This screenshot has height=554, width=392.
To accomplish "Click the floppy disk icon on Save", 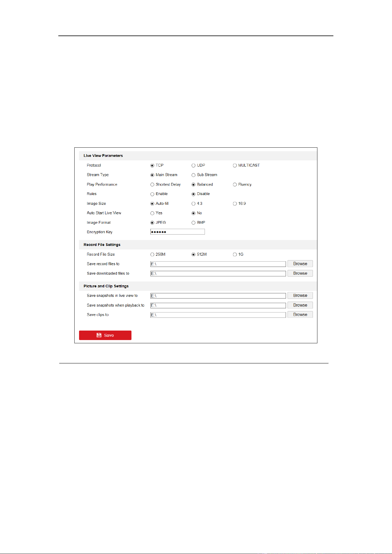I will 99,335.
